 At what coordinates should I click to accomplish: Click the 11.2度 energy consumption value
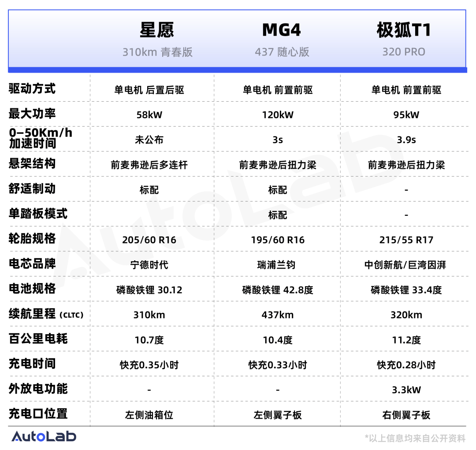[x=406, y=340]
